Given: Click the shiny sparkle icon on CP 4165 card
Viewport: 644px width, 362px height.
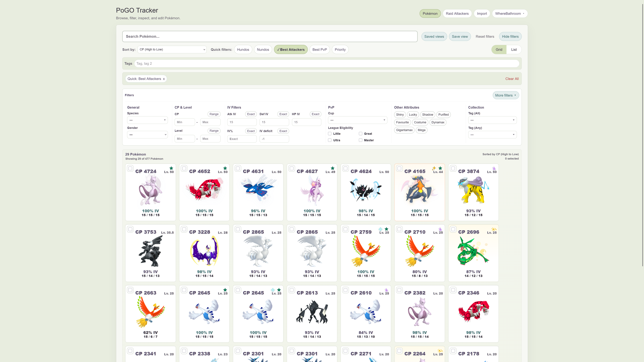Looking at the screenshot, I should pyautogui.click(x=434, y=168).
